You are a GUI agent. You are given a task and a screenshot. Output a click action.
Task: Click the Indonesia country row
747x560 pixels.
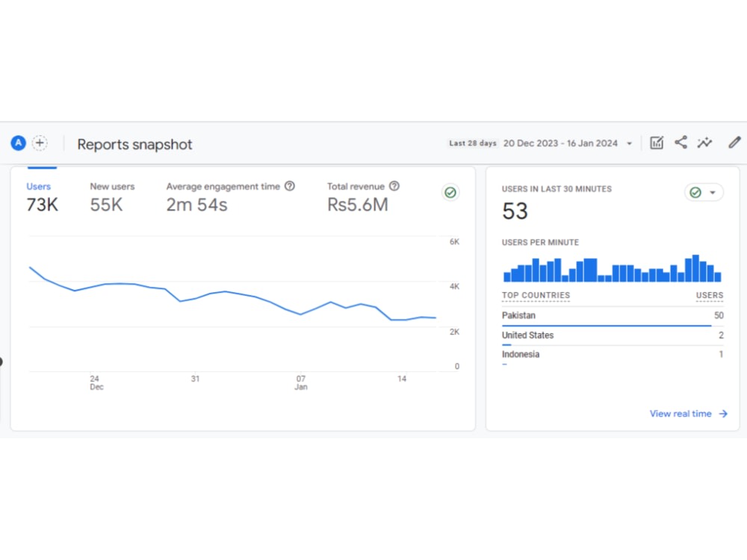(x=613, y=355)
